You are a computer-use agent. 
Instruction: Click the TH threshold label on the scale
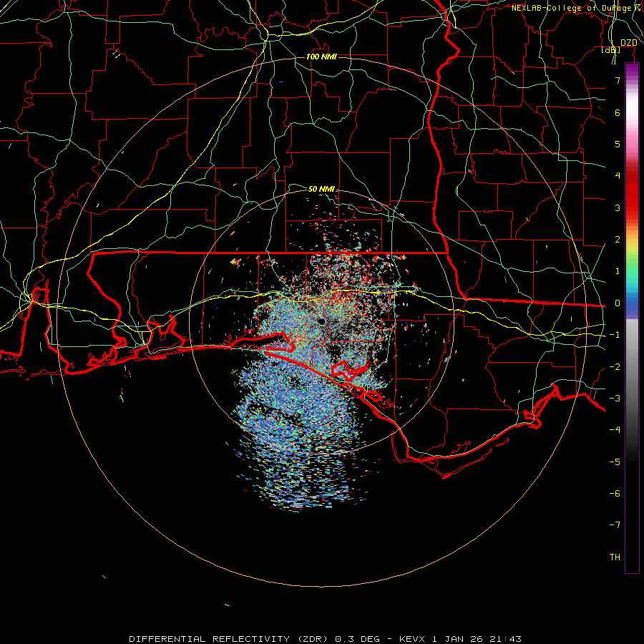615,557
